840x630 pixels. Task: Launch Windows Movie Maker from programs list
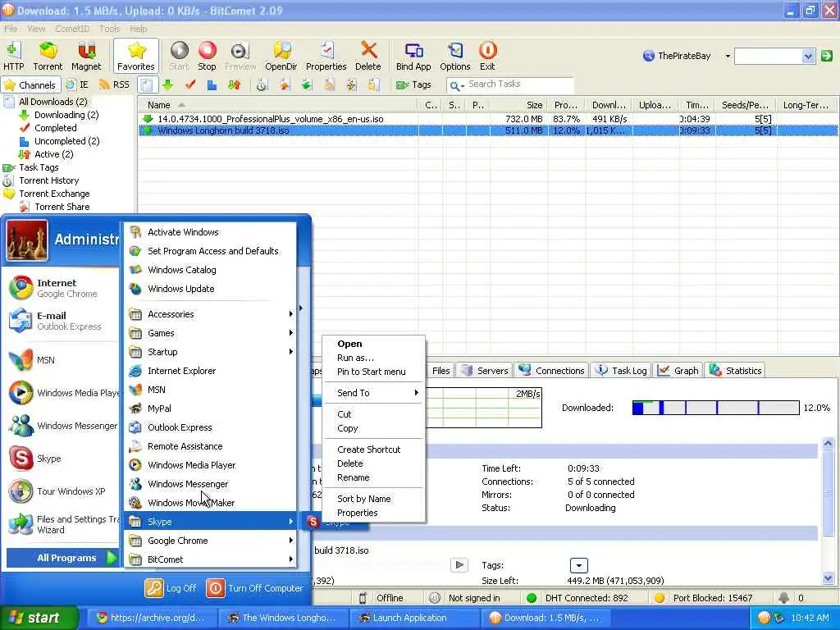pyautogui.click(x=212, y=503)
